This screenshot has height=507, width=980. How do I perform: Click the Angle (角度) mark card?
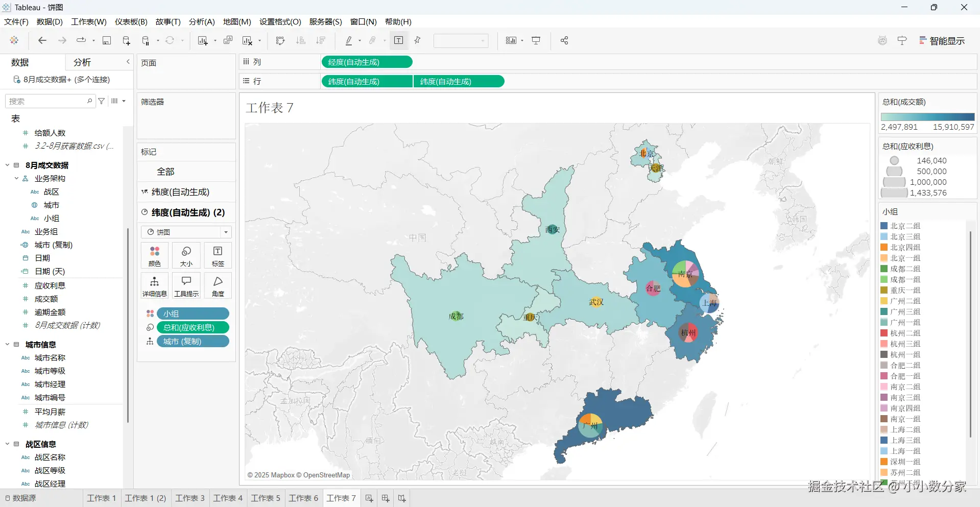[218, 286]
